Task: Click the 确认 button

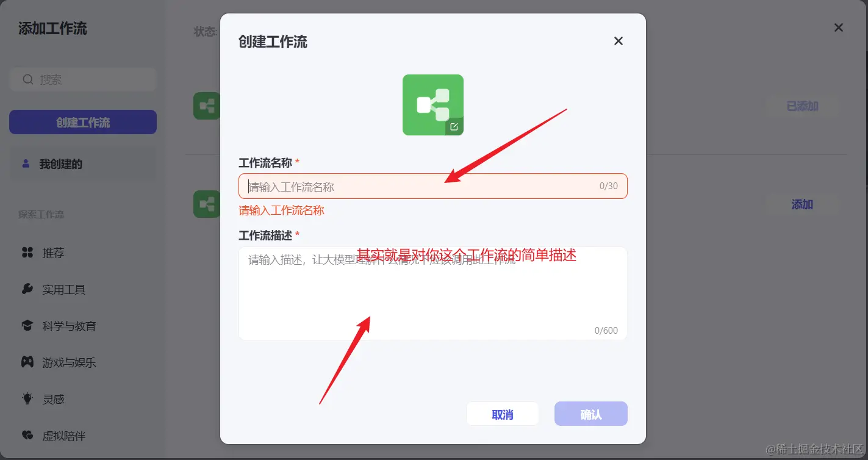Action: tap(591, 414)
